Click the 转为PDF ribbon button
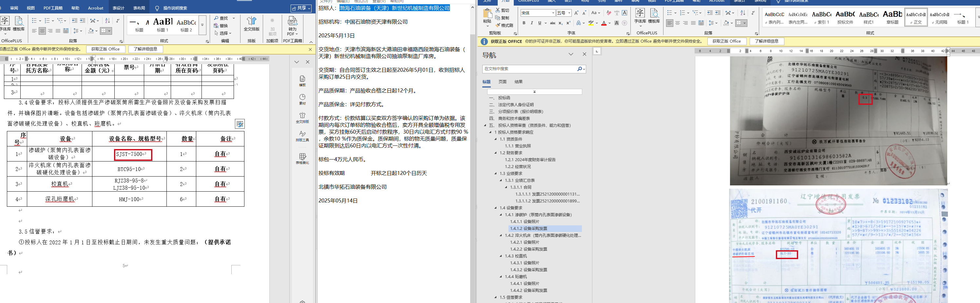The width and height of the screenshot is (980, 303). [x=293, y=26]
